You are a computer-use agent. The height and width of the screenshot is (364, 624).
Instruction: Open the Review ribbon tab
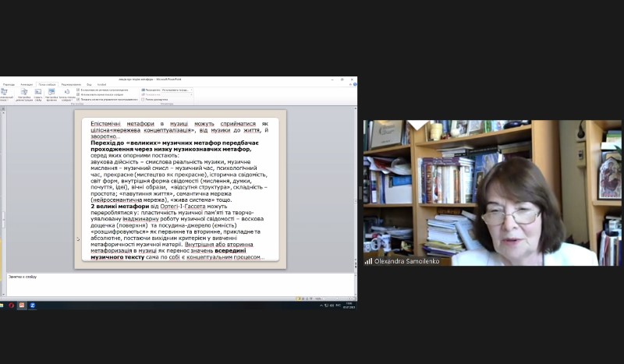tap(70, 84)
